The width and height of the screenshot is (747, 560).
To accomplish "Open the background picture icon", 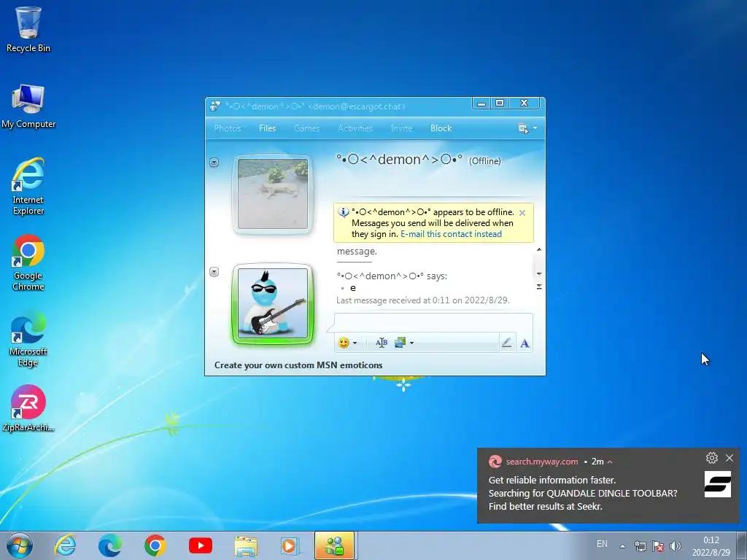I will coord(400,343).
